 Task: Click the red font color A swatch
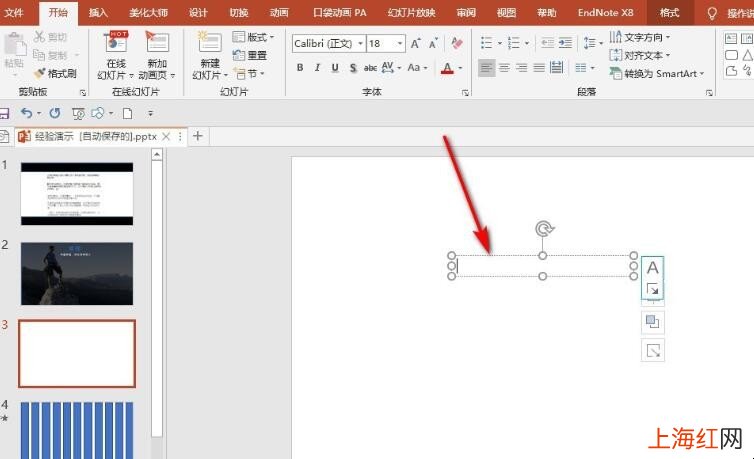tap(447, 68)
